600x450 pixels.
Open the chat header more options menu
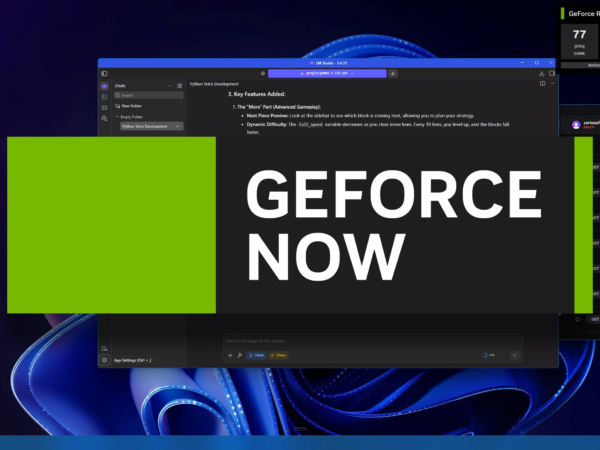[x=552, y=83]
